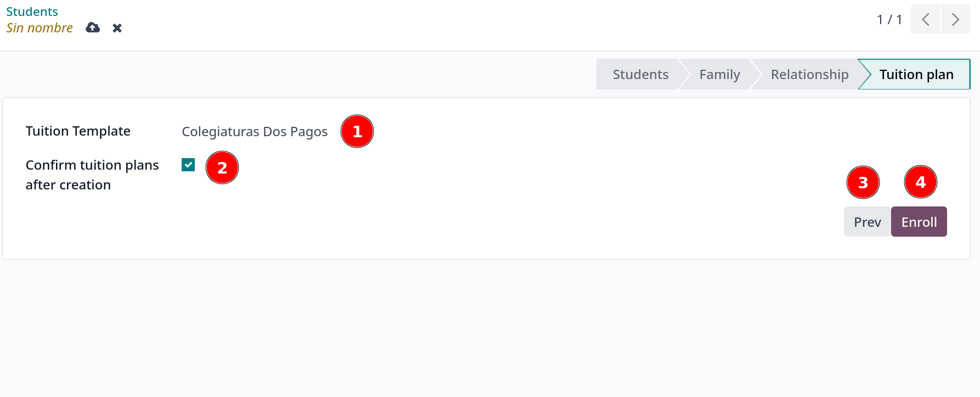The height and width of the screenshot is (397, 980).
Task: Click the Enroll button
Action: (919, 222)
